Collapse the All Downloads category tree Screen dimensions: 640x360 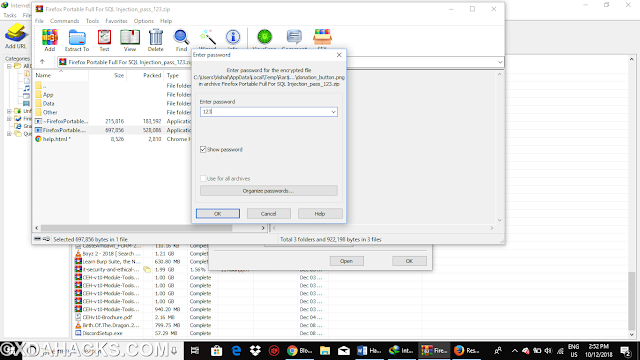9,66
